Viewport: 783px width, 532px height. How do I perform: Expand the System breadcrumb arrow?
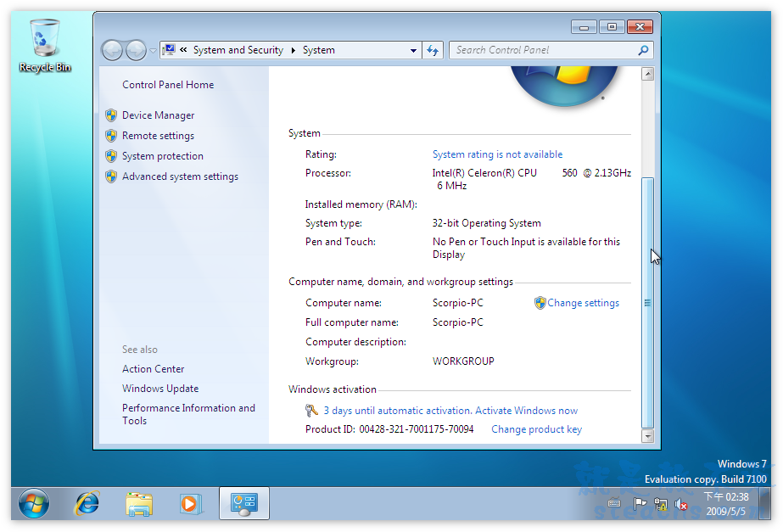point(294,50)
